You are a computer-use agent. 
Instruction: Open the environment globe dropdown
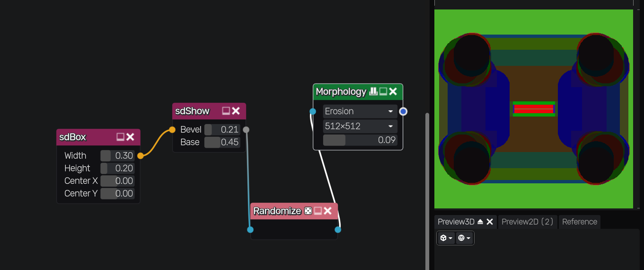[464, 238]
